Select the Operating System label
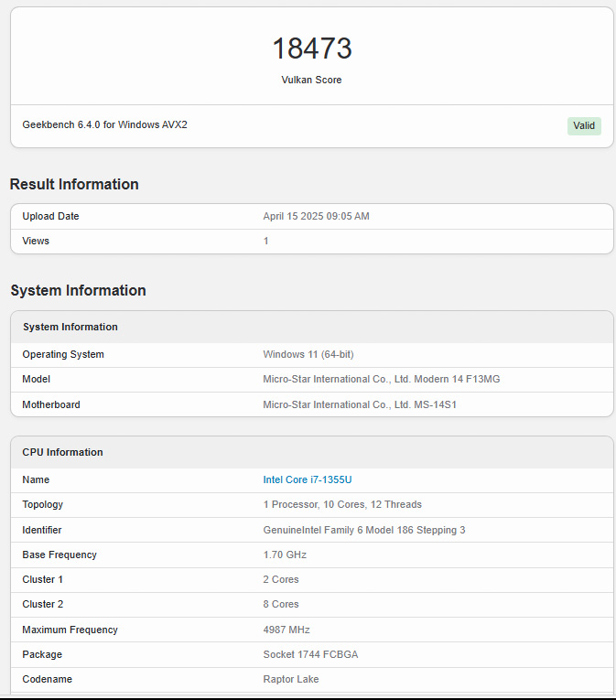Viewport: 616px width, 700px height. pyautogui.click(x=63, y=354)
